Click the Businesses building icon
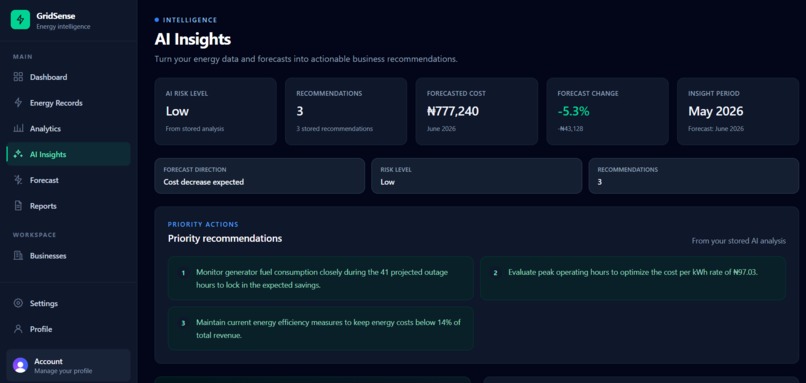Viewport: 806px width, 383px height. click(x=19, y=256)
